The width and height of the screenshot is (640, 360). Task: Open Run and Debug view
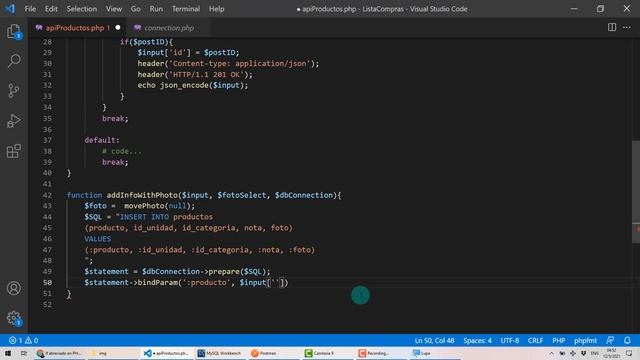tap(14, 121)
